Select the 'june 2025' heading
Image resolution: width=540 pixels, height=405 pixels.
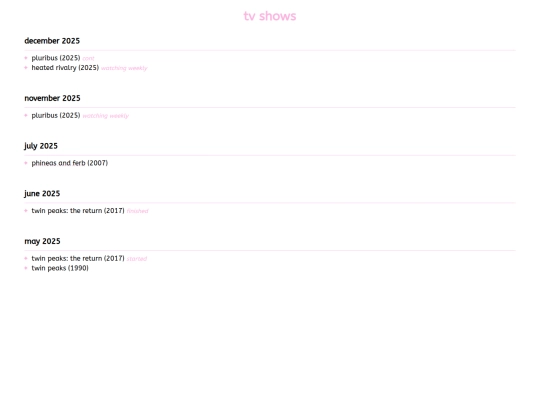42,194
